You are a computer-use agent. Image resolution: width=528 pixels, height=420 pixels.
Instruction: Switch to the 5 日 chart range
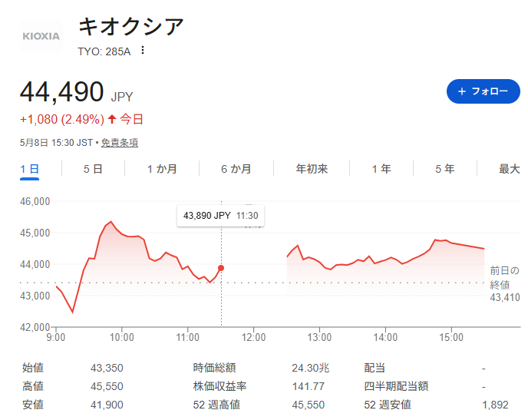[x=93, y=169]
